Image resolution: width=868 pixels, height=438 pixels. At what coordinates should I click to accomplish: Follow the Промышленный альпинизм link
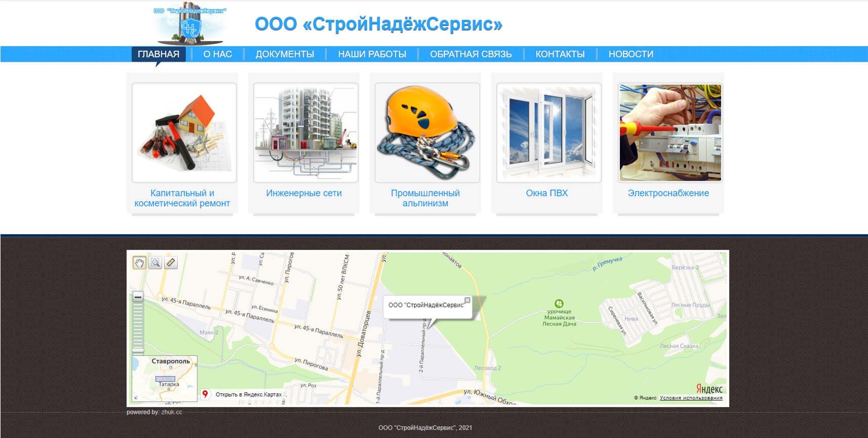tap(425, 198)
